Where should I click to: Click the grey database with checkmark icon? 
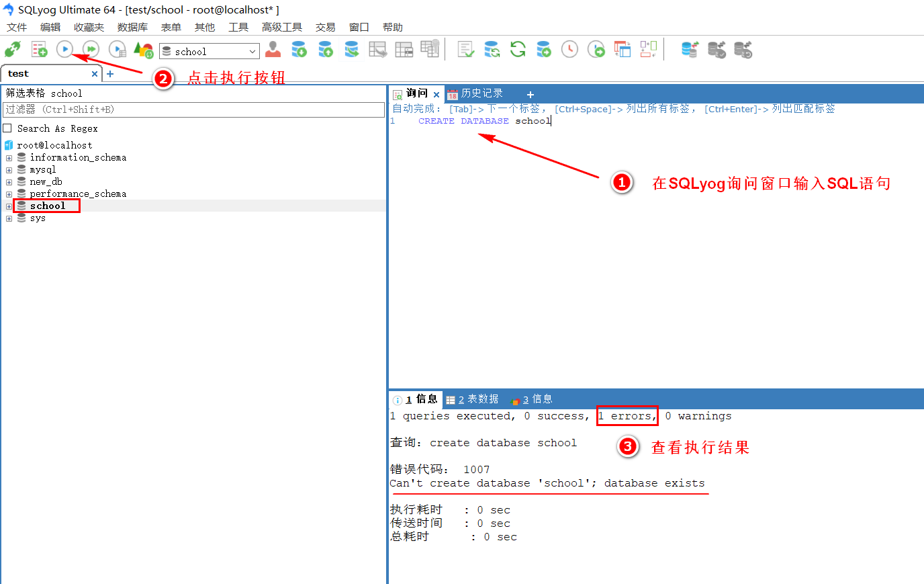(717, 50)
